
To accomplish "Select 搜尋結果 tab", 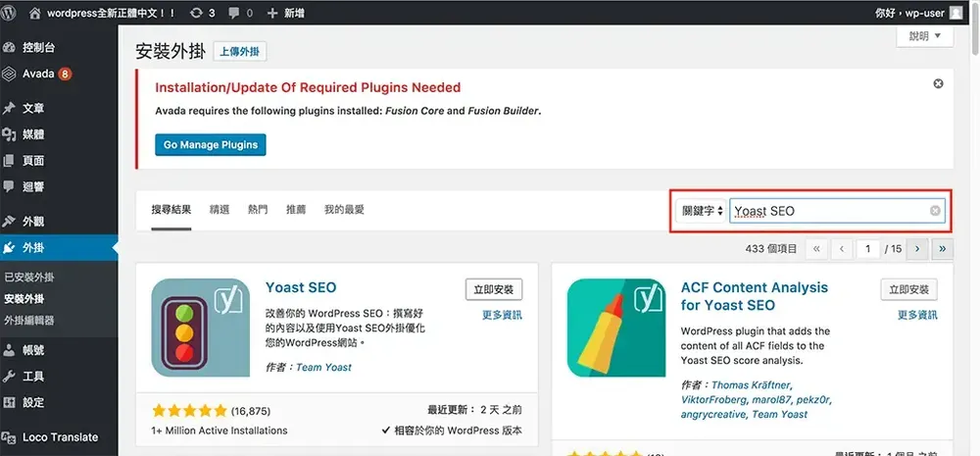I will [171, 210].
